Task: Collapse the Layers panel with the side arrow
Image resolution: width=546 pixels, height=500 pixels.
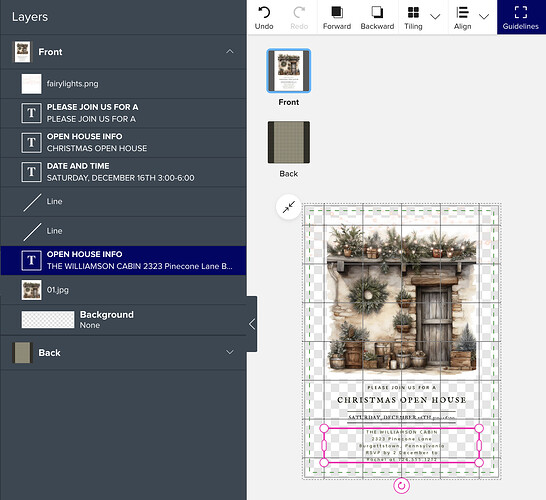Action: (252, 324)
